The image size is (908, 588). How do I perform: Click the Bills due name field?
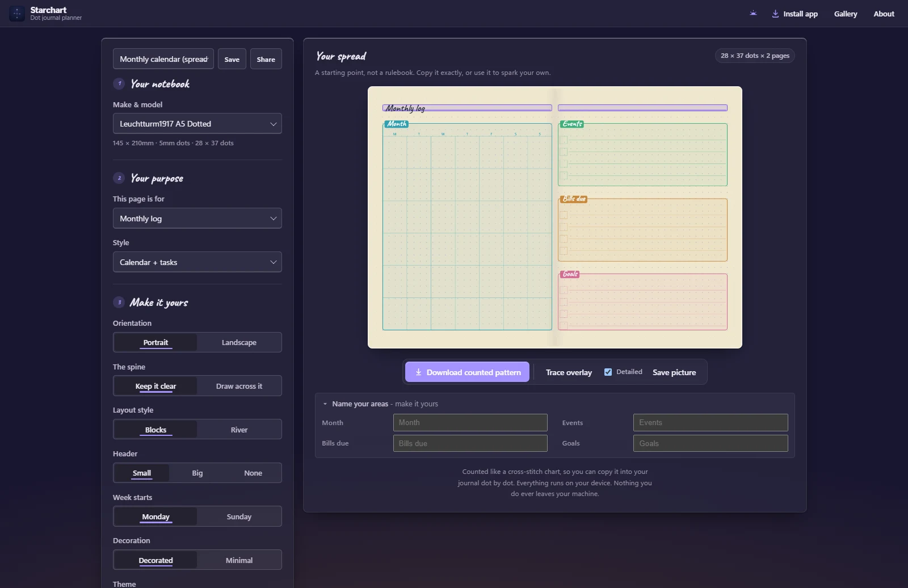click(x=470, y=443)
